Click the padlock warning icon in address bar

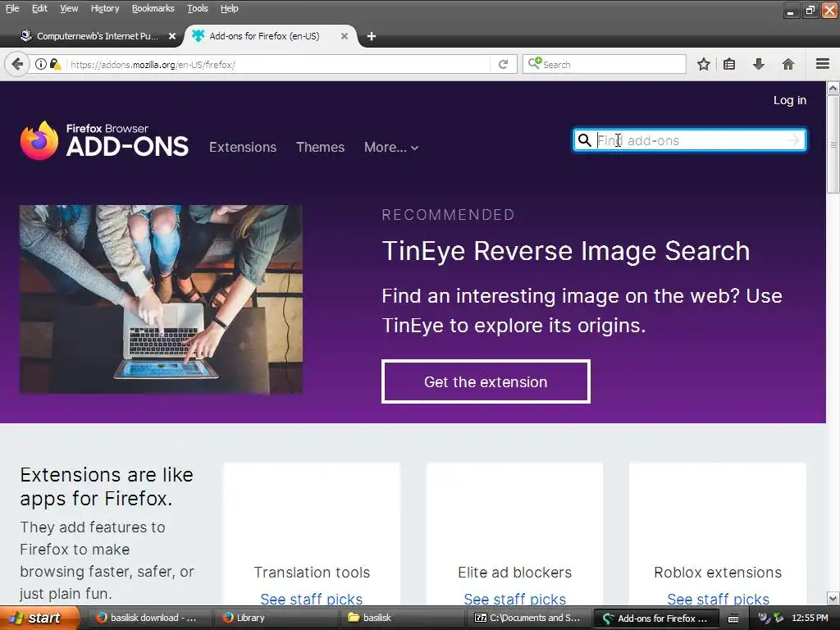coord(55,64)
